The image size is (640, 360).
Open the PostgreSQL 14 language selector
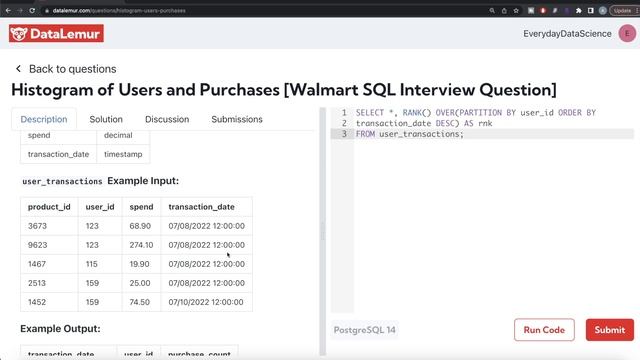(x=364, y=330)
